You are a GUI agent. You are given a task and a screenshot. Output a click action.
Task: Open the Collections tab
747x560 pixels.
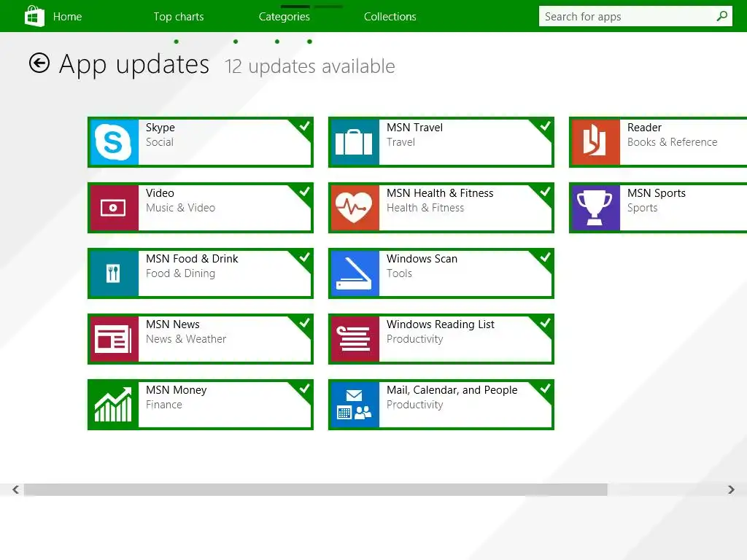click(390, 17)
